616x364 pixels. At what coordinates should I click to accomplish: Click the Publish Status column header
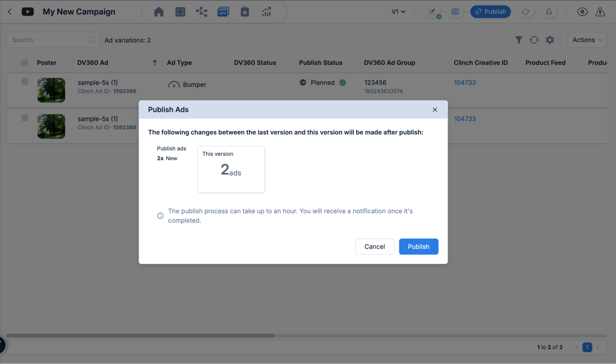[320, 63]
